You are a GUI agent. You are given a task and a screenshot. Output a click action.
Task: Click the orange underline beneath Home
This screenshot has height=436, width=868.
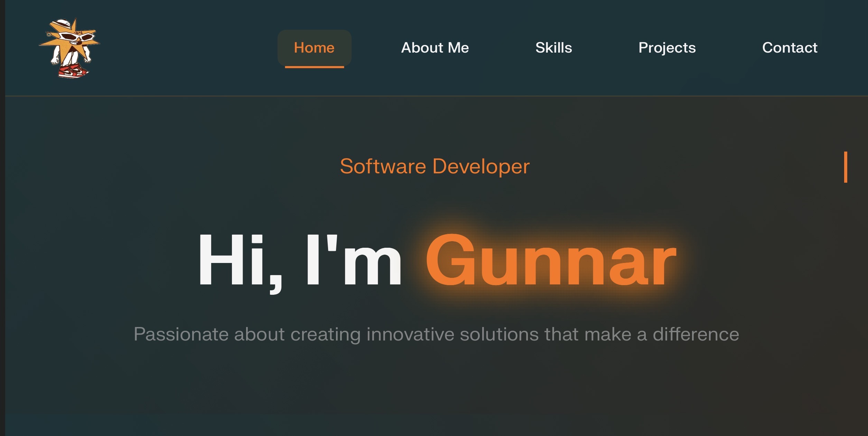tap(314, 67)
